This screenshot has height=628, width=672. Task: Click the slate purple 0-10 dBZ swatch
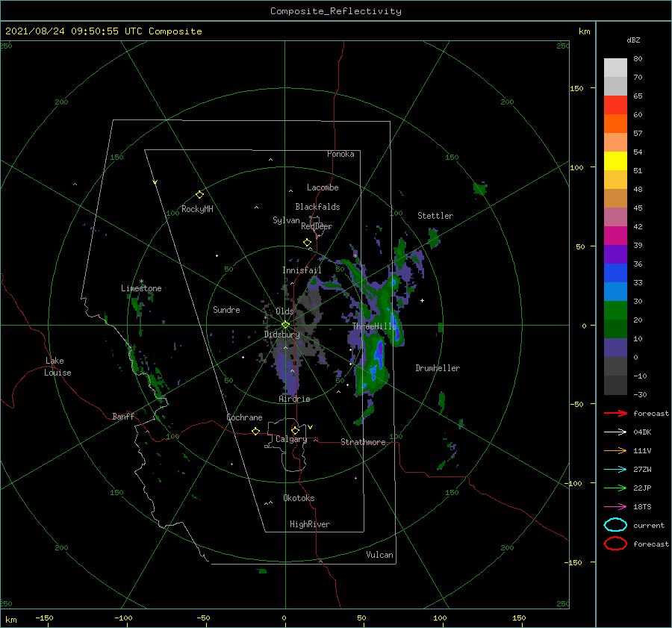[x=615, y=348]
